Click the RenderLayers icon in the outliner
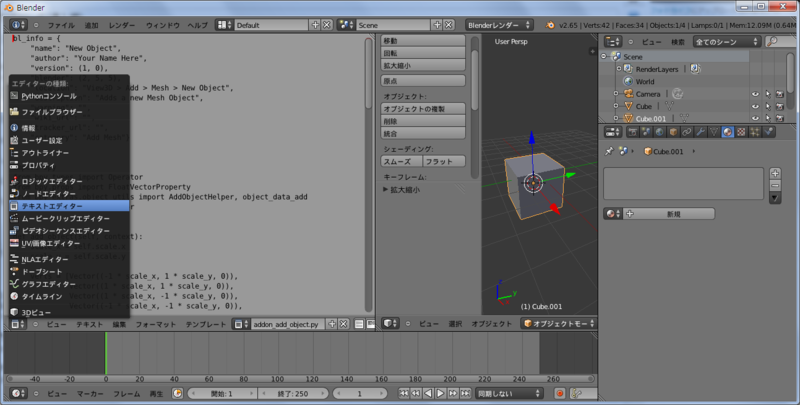 click(x=629, y=69)
